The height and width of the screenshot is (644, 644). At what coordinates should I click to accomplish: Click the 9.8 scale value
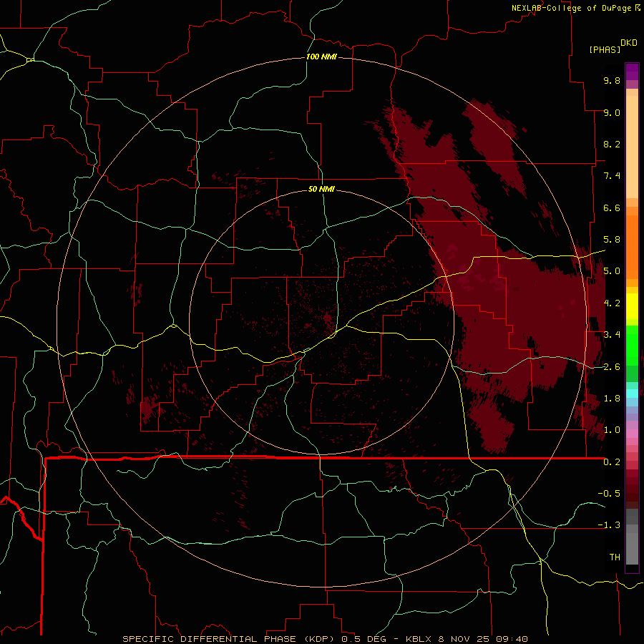click(x=612, y=80)
